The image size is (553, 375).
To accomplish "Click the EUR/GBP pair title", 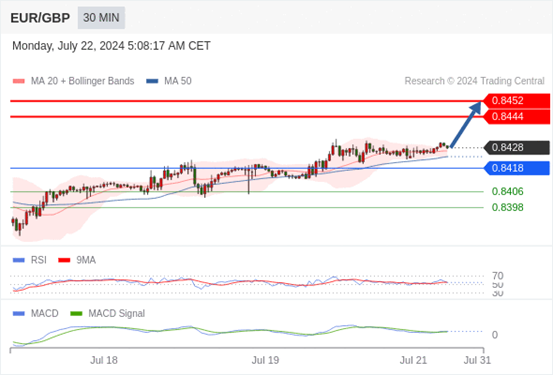I will click(40, 18).
